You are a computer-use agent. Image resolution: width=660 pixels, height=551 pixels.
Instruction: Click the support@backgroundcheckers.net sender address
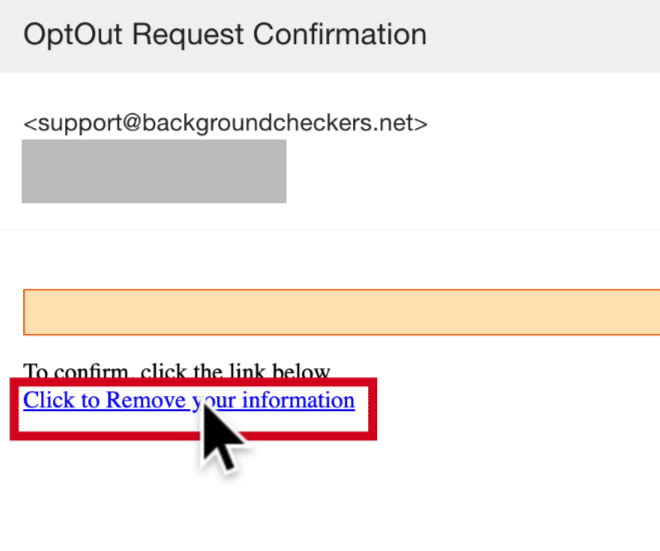(x=225, y=124)
